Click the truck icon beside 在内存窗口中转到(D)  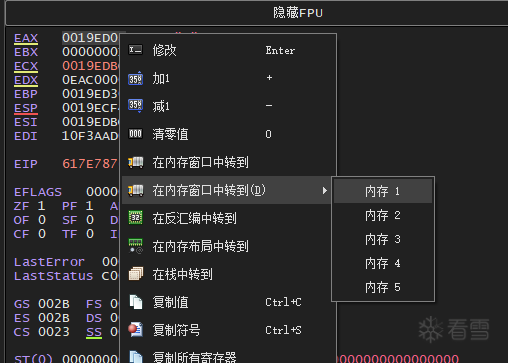pyautogui.click(x=136, y=190)
